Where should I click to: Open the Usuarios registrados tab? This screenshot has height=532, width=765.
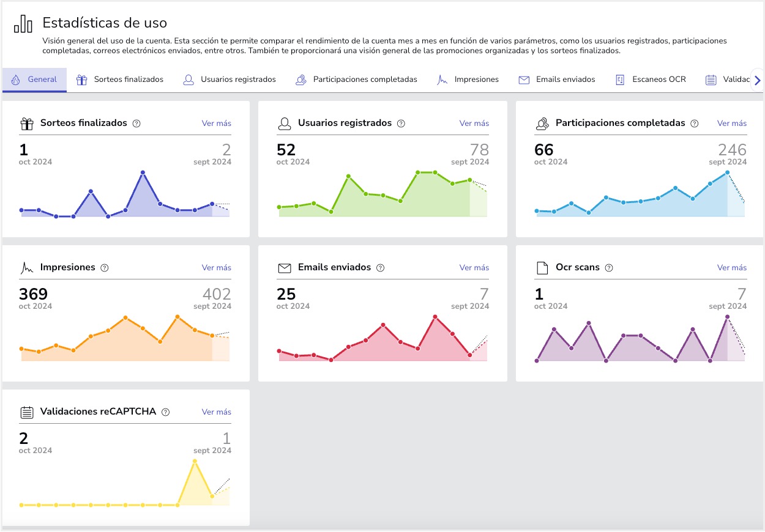229,79
